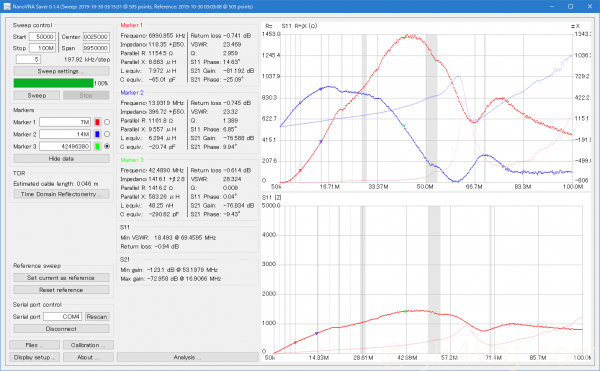This screenshot has width=600, height=371.
Task: Disconnect from the serial port
Action: tap(61, 329)
